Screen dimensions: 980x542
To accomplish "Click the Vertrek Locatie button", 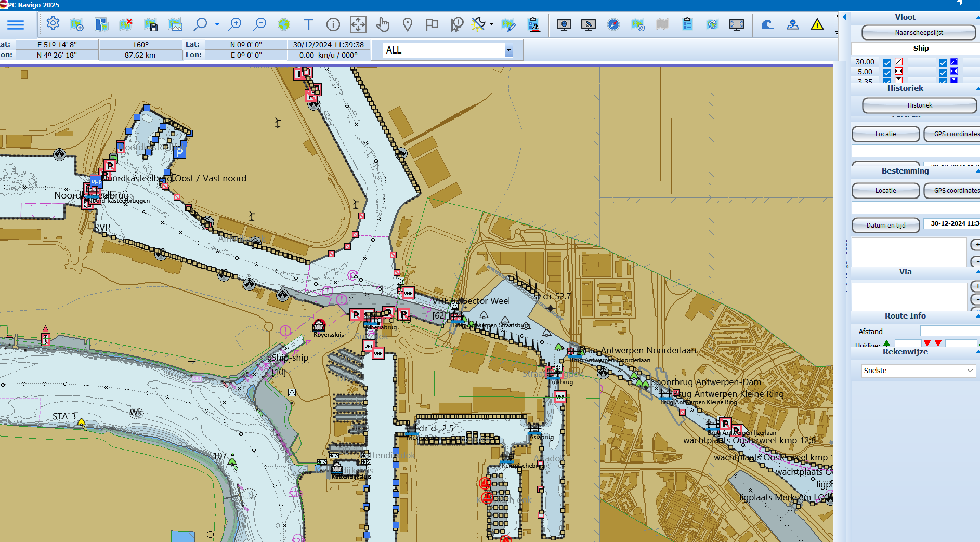I will [x=885, y=134].
